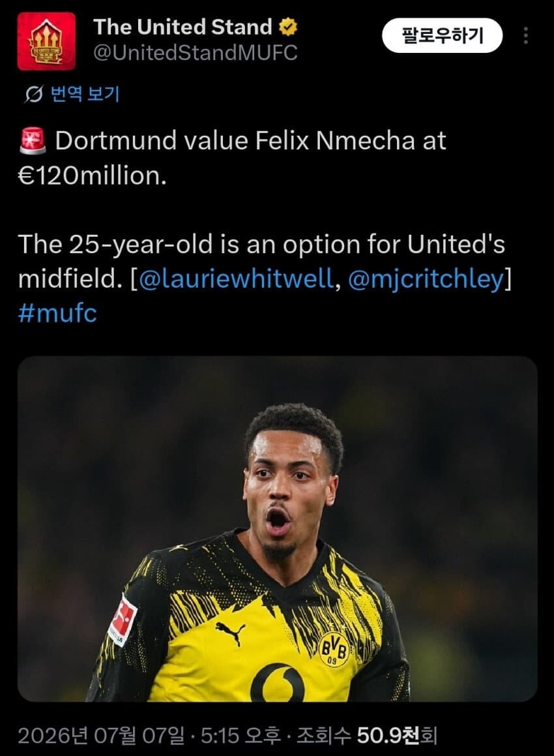
Task: Click the red siren emoji
Action: pos(33,141)
